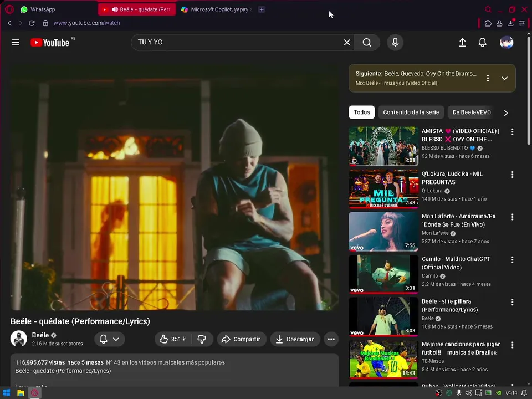Viewport: 532px width, 399px height.
Task: Open Windows Start menu
Action: click(x=7, y=393)
